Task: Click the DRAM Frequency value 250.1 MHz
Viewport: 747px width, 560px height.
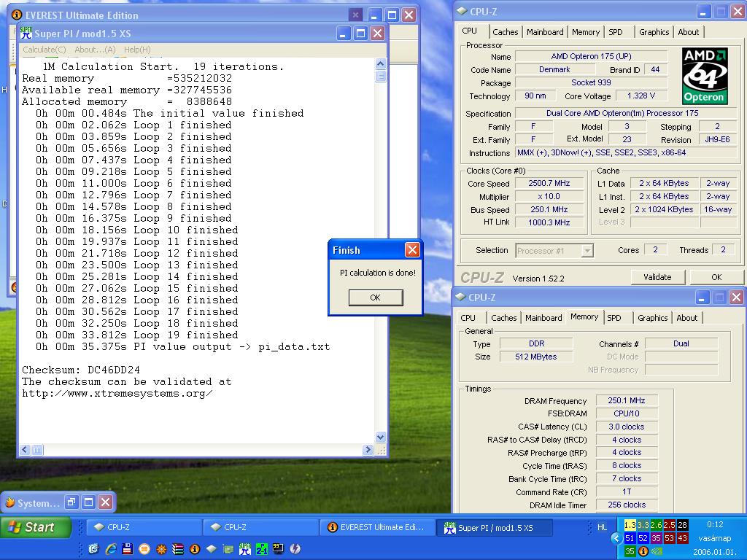Action: pyautogui.click(x=627, y=400)
